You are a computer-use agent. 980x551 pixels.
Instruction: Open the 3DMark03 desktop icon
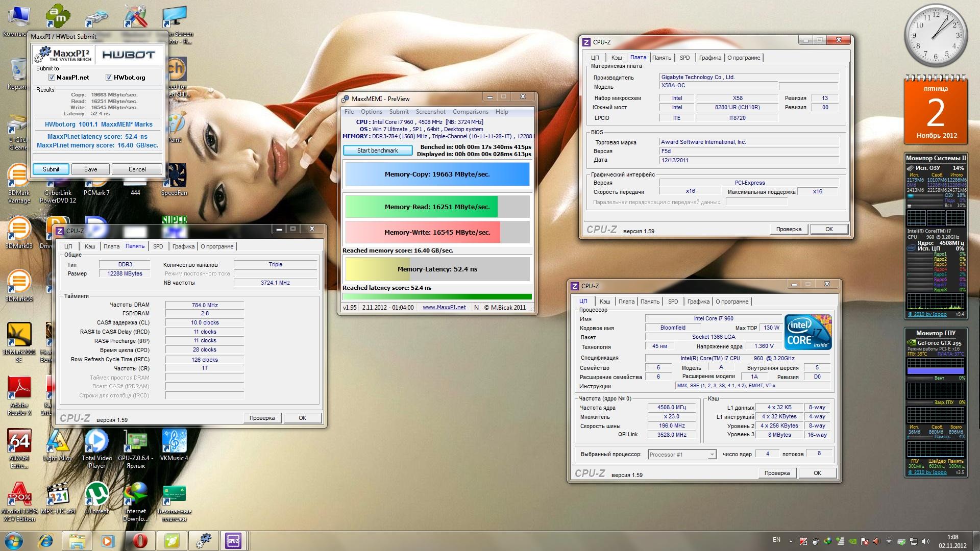19,232
